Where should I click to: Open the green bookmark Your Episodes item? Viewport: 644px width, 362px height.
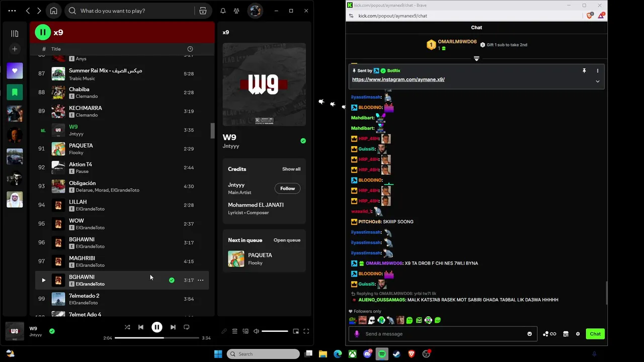coord(15,93)
